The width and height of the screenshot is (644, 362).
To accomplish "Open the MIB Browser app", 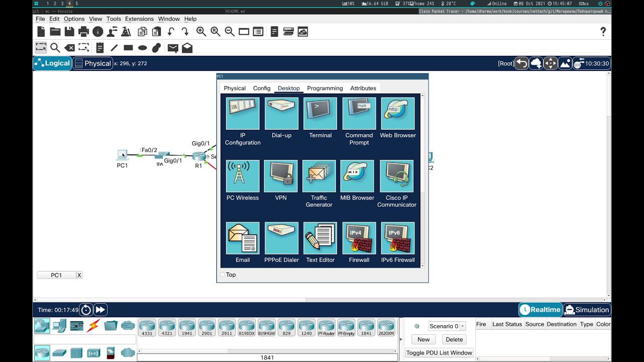I will [357, 176].
